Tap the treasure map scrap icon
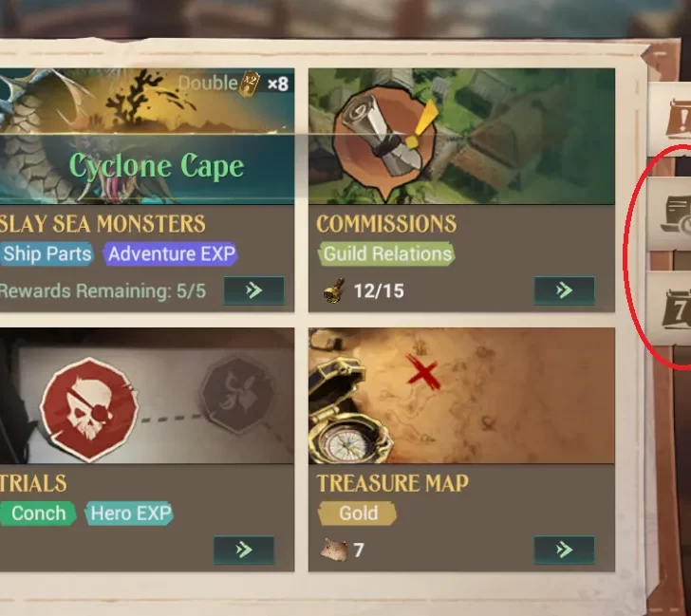691x616 pixels. pyautogui.click(x=333, y=550)
